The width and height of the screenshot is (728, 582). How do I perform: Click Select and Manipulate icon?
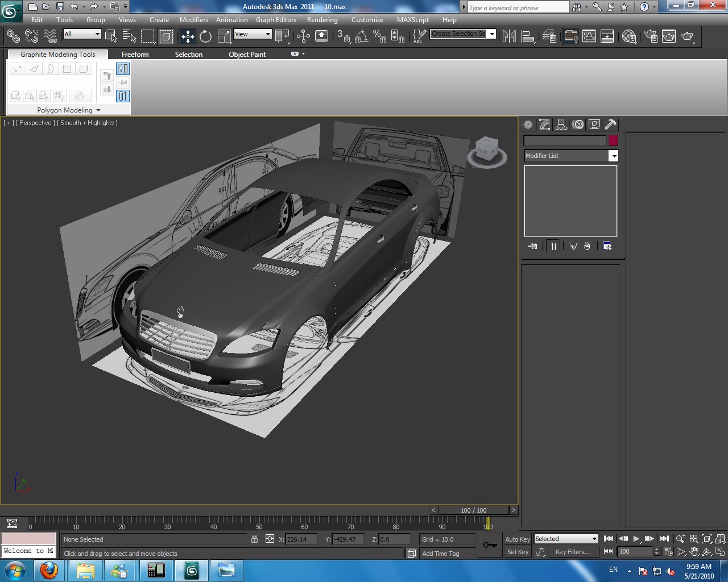click(303, 36)
